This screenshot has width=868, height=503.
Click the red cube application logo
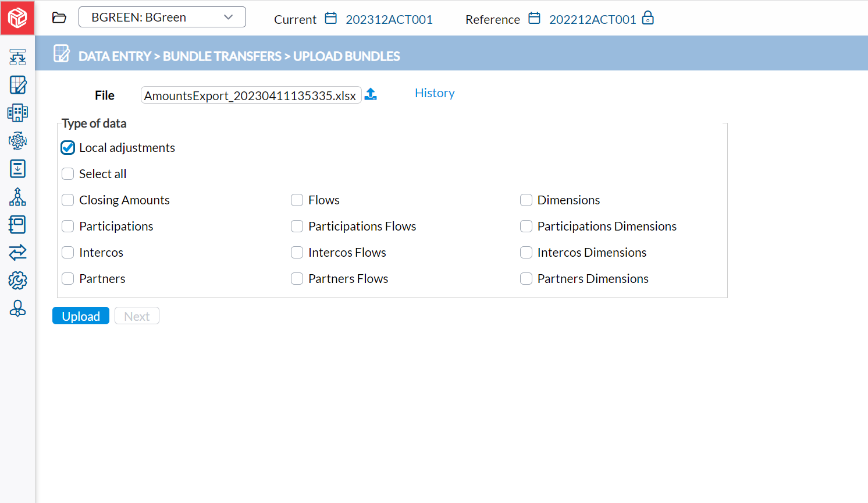click(17, 18)
